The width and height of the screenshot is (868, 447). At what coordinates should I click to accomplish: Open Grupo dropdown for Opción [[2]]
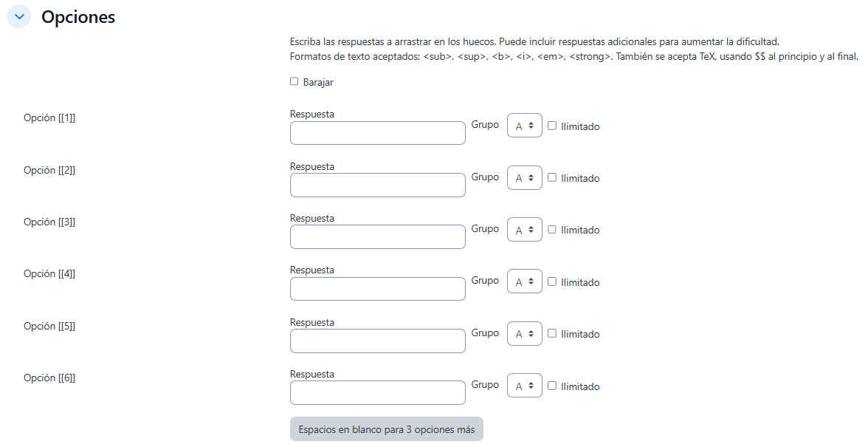[x=524, y=177]
